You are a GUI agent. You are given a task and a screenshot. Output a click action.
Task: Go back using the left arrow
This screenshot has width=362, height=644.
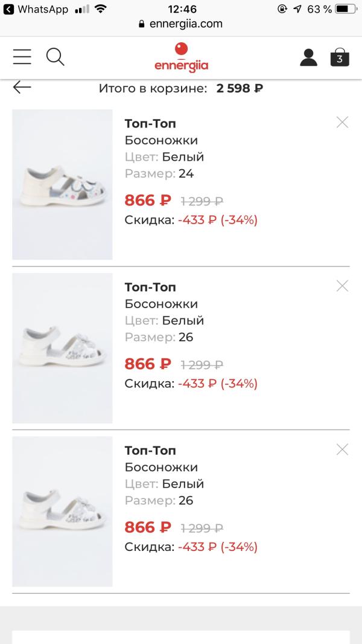[22, 88]
